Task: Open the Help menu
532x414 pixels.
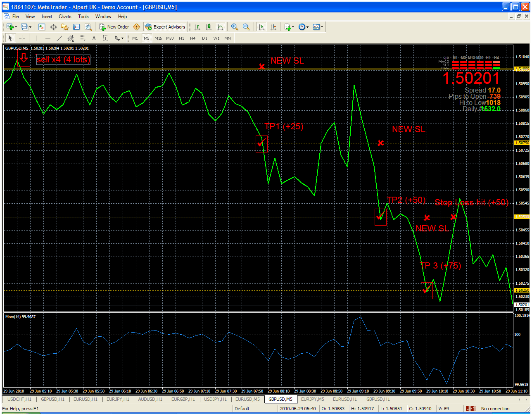Action: [122, 17]
